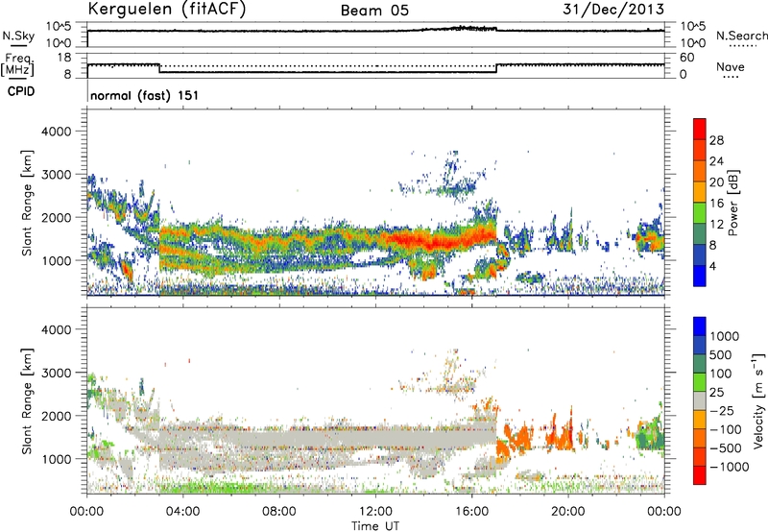Image resolution: width=768 pixels, height=532 pixels.
Task: Click the 31/Dec/2013 date label
Action: pos(613,9)
